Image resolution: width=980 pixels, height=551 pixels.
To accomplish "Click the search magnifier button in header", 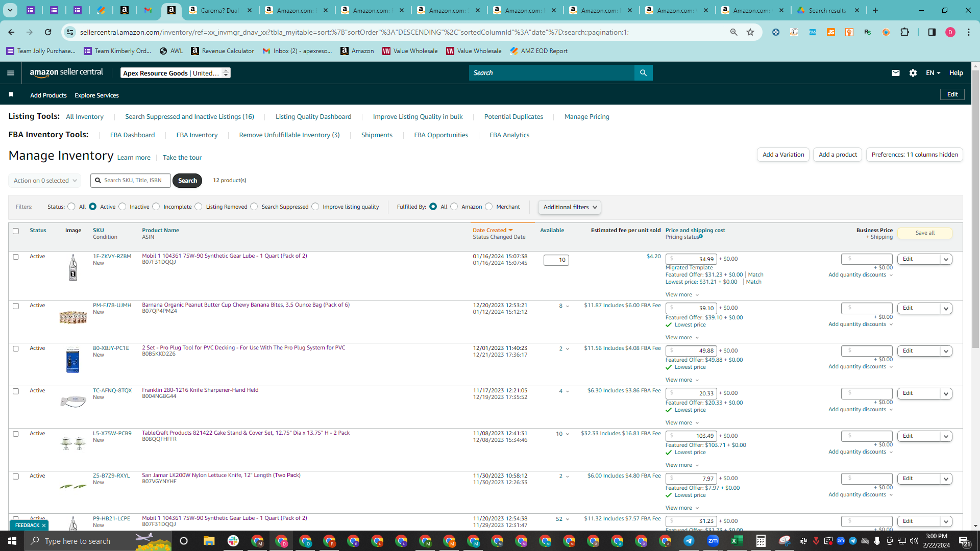I will [643, 73].
